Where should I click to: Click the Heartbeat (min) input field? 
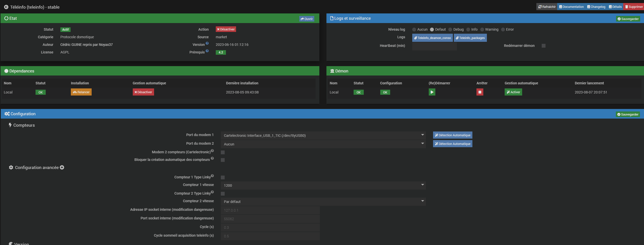click(434, 46)
